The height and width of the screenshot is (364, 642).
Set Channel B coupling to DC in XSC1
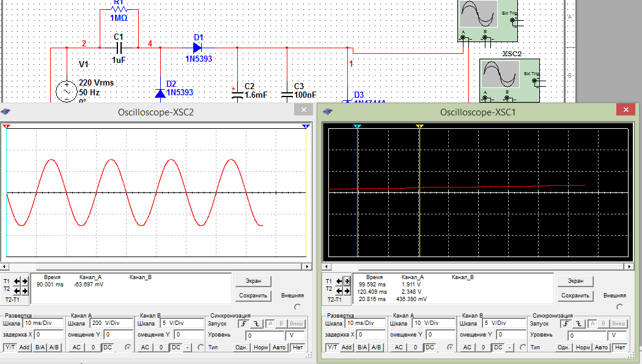(x=497, y=347)
